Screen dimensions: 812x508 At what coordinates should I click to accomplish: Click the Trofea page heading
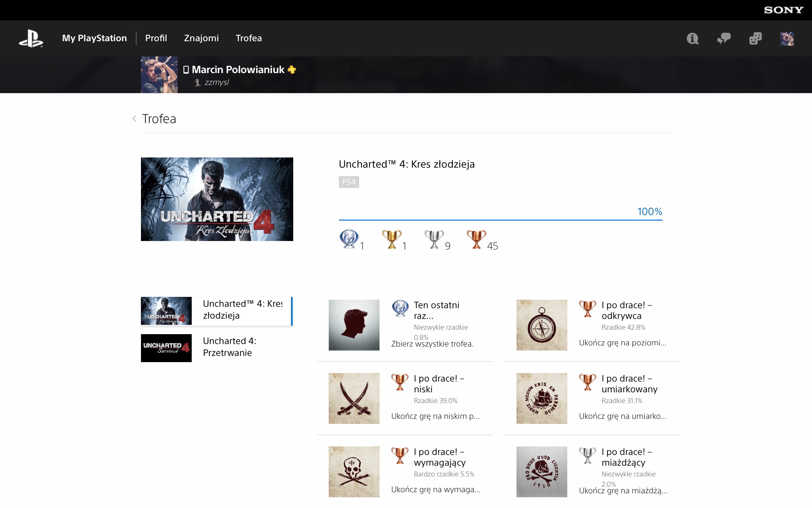pyautogui.click(x=159, y=119)
